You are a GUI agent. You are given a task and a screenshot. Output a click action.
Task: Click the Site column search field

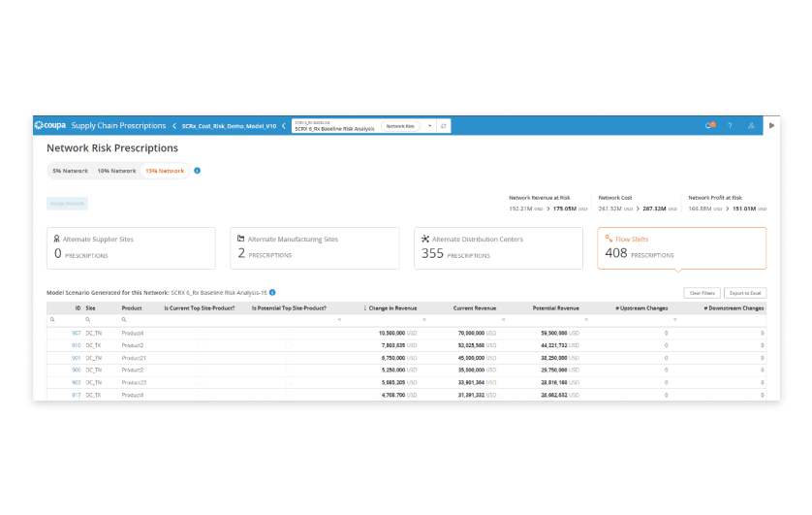pos(103,320)
